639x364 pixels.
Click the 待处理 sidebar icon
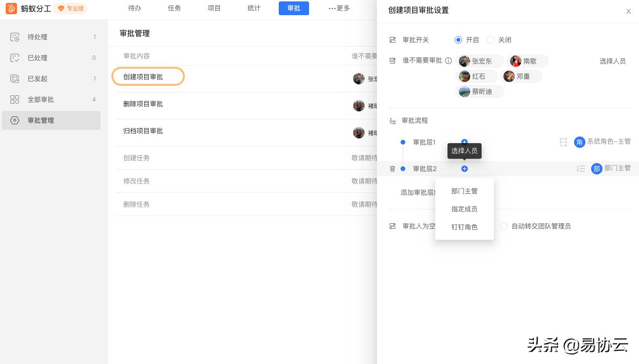[x=15, y=37]
